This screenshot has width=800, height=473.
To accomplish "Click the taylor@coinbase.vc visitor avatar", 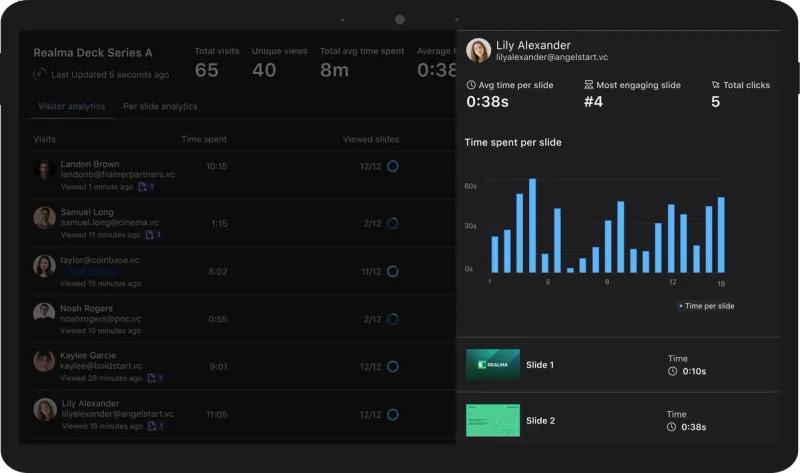I will point(44,266).
